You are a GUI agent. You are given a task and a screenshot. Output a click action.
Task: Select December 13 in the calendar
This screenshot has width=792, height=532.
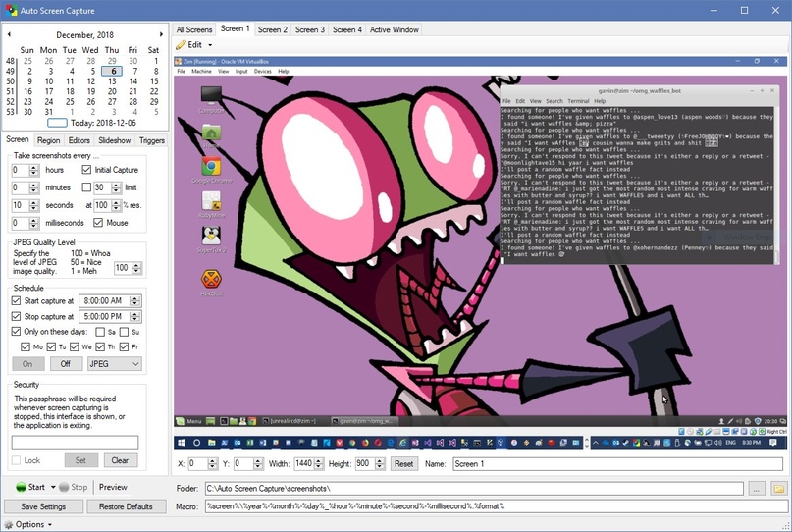112,81
